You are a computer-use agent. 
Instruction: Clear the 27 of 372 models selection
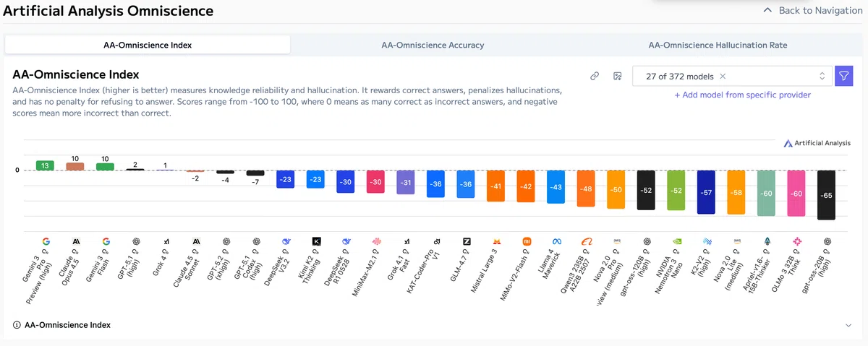[x=723, y=76]
